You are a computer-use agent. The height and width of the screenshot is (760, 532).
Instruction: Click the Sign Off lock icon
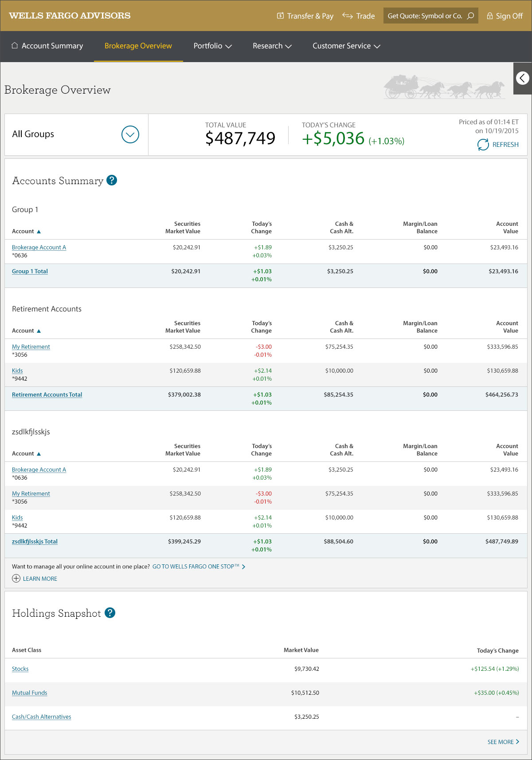[490, 16]
